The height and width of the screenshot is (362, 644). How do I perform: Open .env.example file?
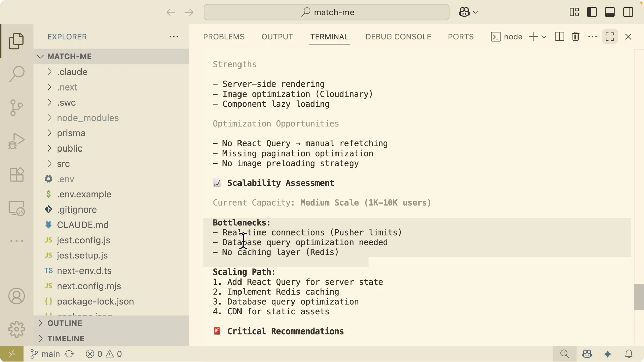(x=111, y=194)
